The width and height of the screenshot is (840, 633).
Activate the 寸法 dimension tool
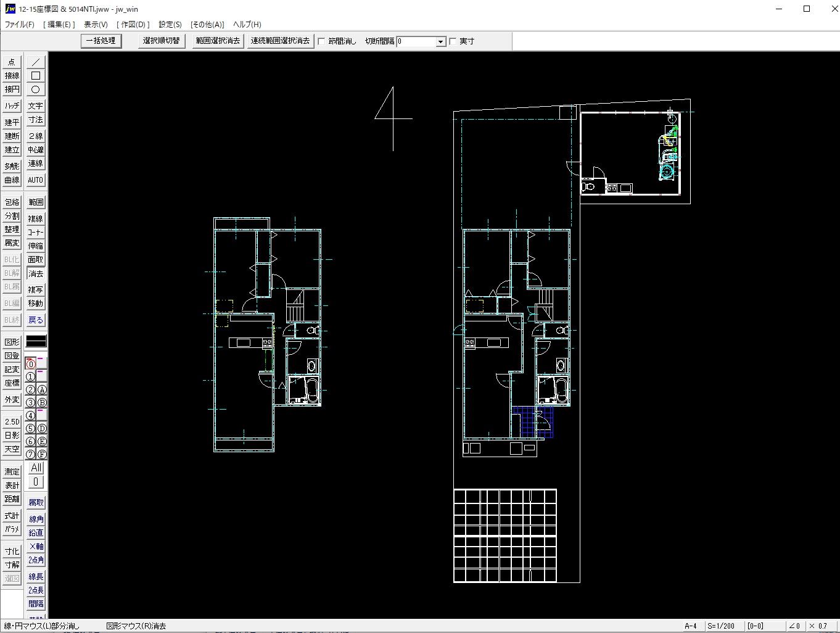tap(36, 120)
